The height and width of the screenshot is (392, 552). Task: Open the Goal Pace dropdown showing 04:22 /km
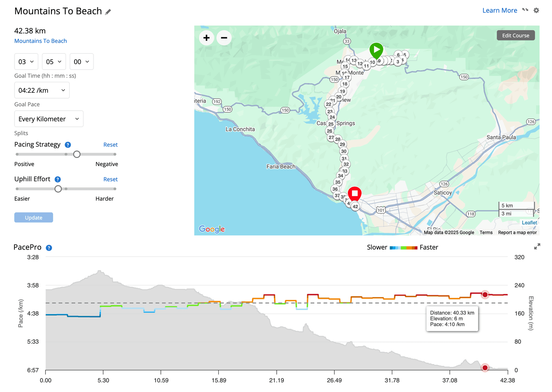click(x=42, y=90)
